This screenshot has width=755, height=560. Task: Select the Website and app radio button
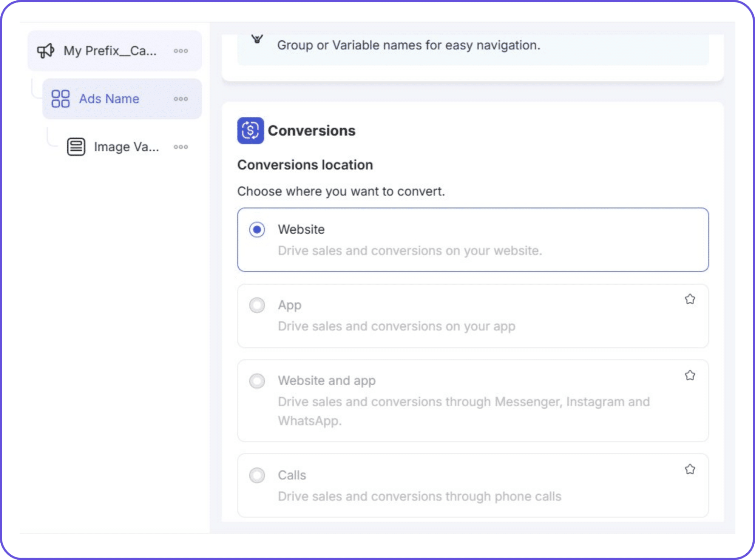[x=257, y=381]
